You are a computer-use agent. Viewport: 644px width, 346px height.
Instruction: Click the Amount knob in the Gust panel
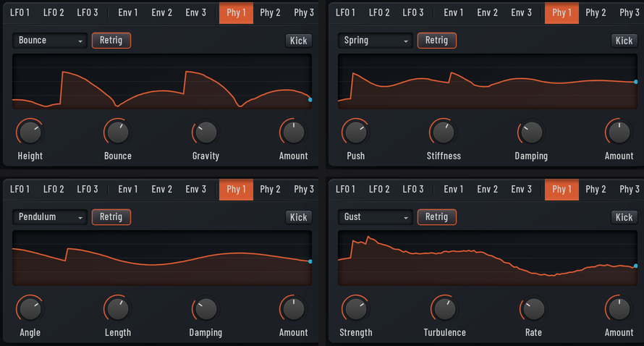tap(619, 309)
